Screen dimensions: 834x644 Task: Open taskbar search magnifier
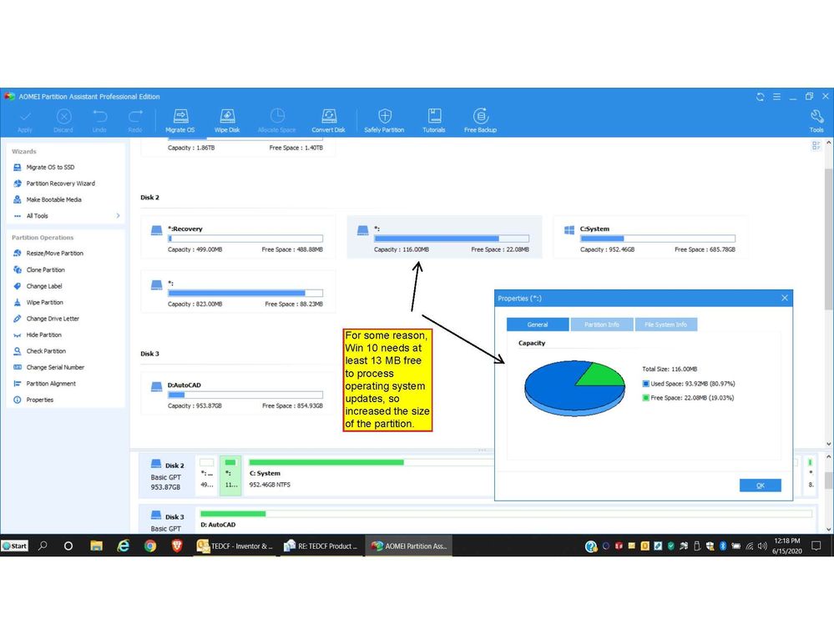tap(43, 546)
